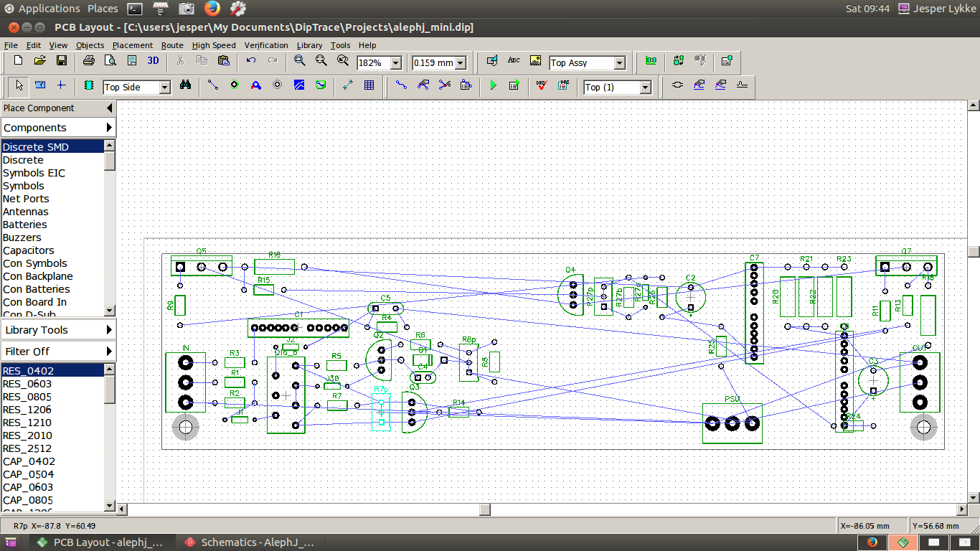The width and height of the screenshot is (980, 551).
Task: Click the Zoom Out magnifier
Action: pos(321,62)
